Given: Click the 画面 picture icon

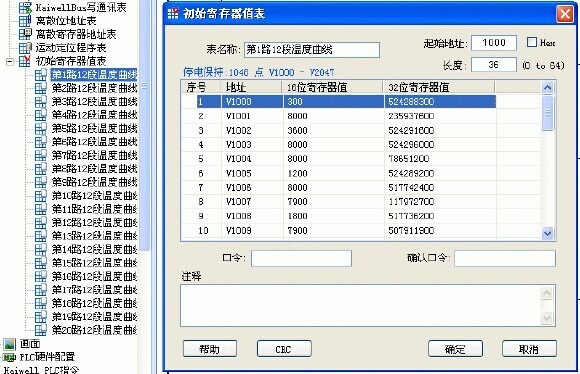Looking at the screenshot, I should [x=9, y=344].
